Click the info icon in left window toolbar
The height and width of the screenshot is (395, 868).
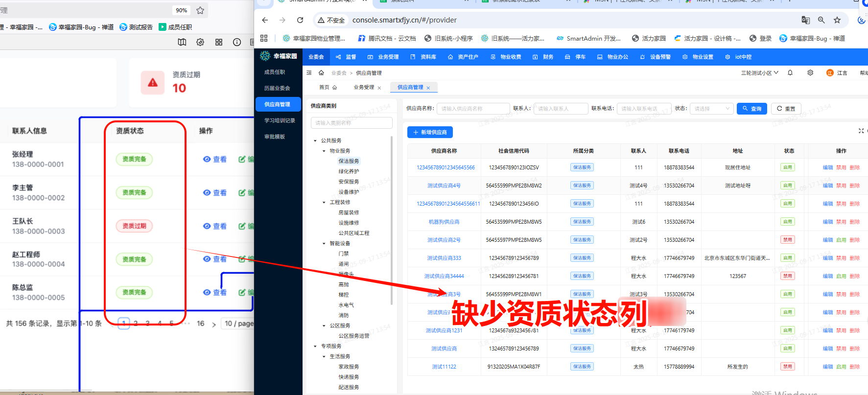[x=237, y=43]
